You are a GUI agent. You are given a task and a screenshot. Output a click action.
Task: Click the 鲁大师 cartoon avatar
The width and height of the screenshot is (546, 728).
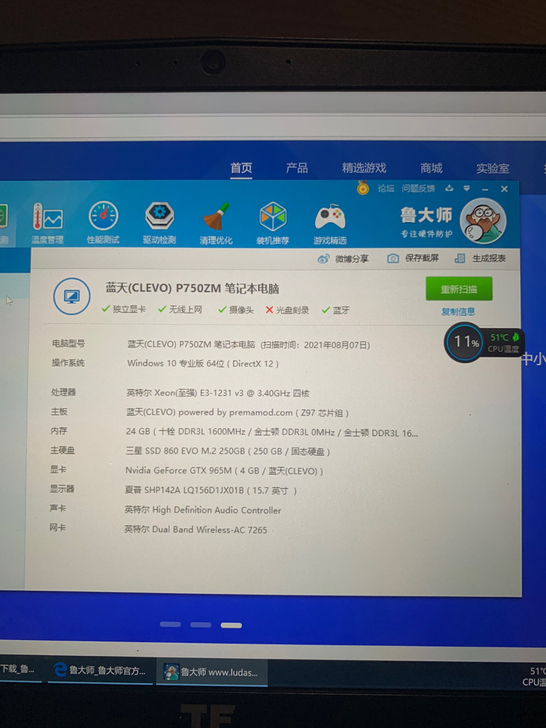point(483,221)
